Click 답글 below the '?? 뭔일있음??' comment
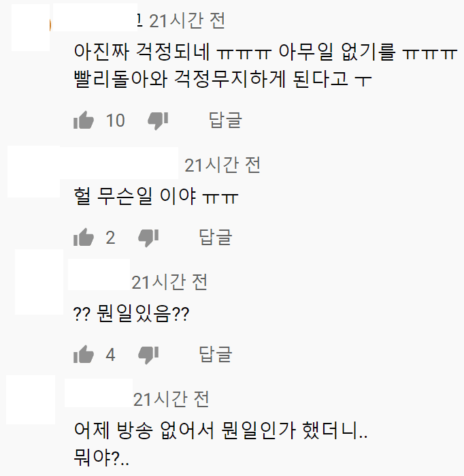Image resolution: width=464 pixels, height=476 pixels. click(216, 354)
